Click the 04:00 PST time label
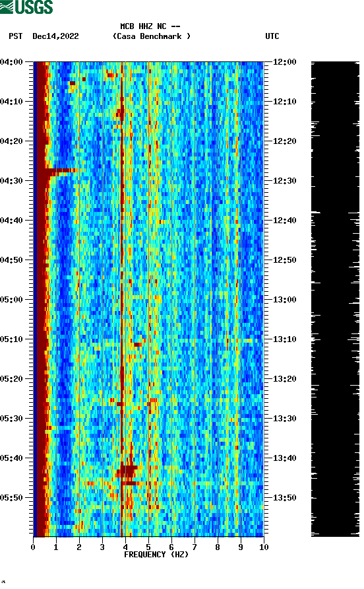The width and height of the screenshot is (364, 589). tap(11, 62)
